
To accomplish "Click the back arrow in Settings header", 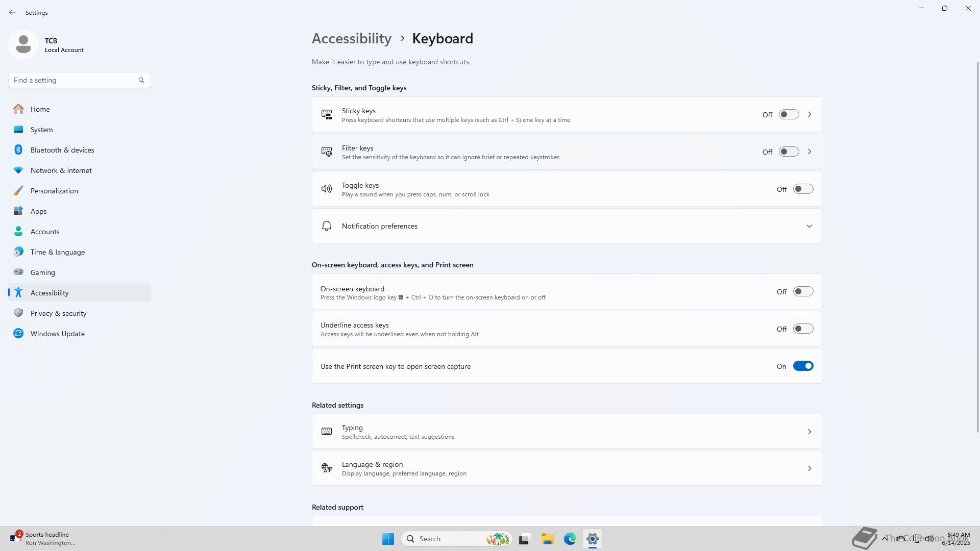I will (12, 12).
